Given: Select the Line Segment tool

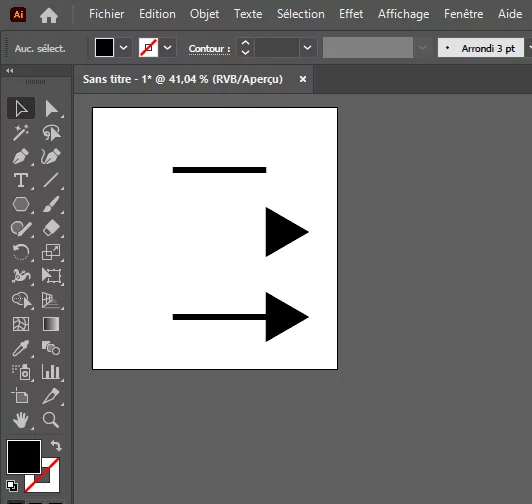Looking at the screenshot, I should tap(51, 180).
